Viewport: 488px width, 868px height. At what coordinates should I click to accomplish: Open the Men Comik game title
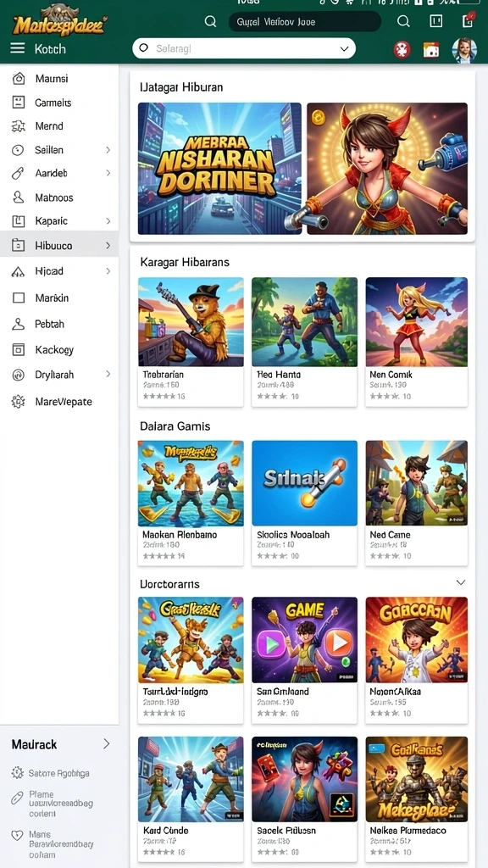[x=391, y=375]
